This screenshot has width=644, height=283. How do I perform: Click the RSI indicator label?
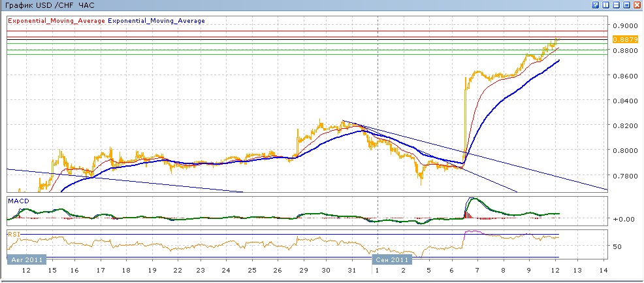coord(13,233)
